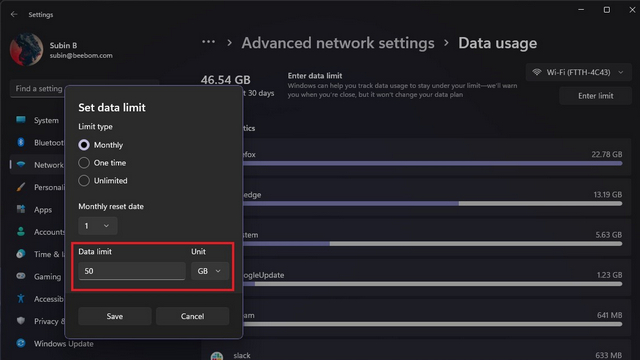Click the Bluetooth icon in sidebar

point(21,142)
